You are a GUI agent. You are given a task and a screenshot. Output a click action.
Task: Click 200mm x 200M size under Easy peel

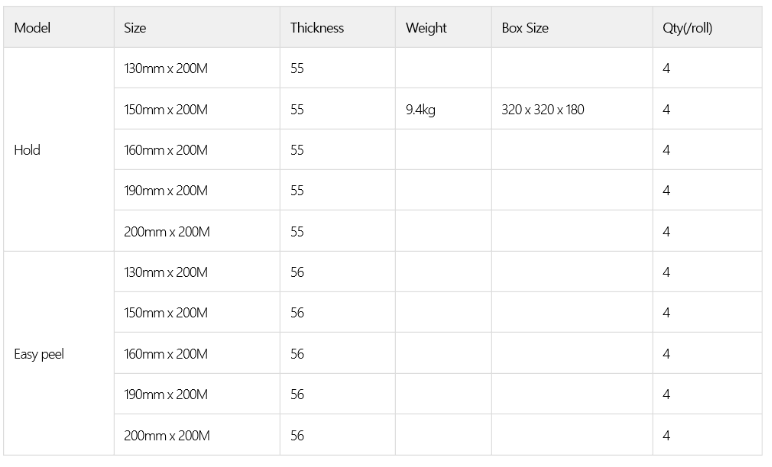tap(166, 435)
